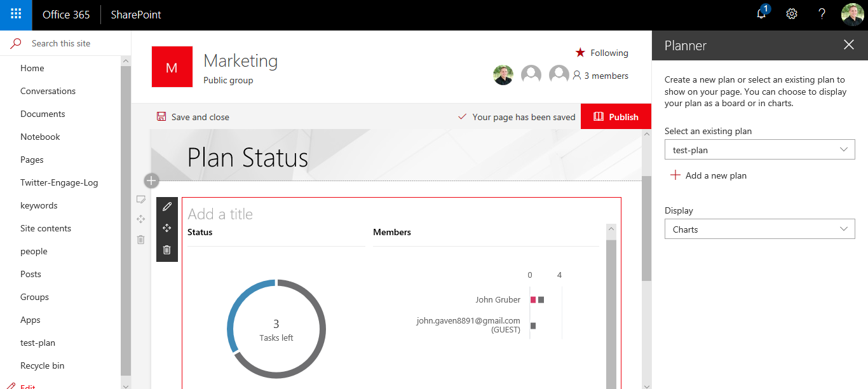Click the Marketing site logo tile
The width and height of the screenshot is (868, 389).
172,67
